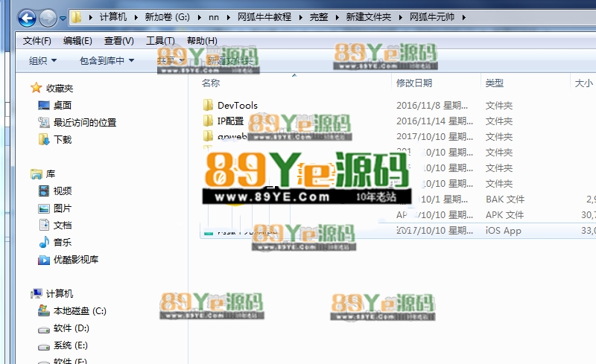Image resolution: width=596 pixels, height=364 pixels.
Task: Expand breadcrumb arrow after 计算机
Action: point(136,17)
